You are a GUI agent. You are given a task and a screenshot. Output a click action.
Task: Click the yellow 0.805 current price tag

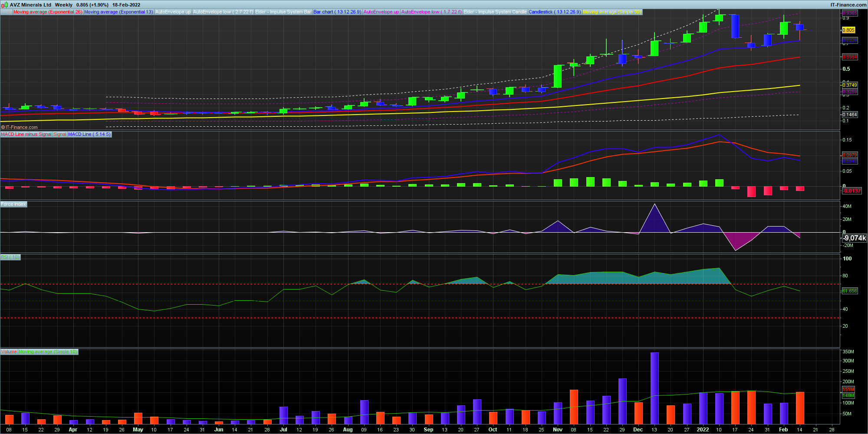coord(848,30)
